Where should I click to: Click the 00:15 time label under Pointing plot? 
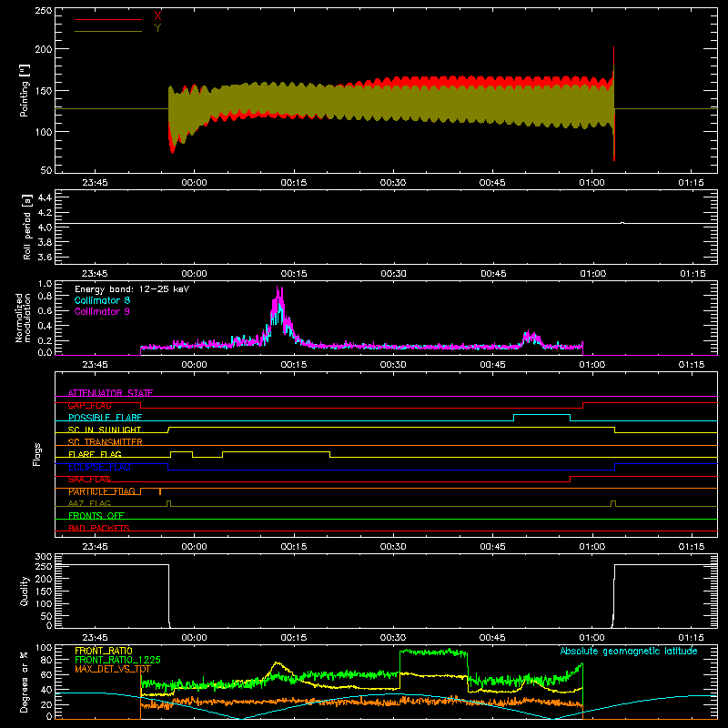coord(293,183)
